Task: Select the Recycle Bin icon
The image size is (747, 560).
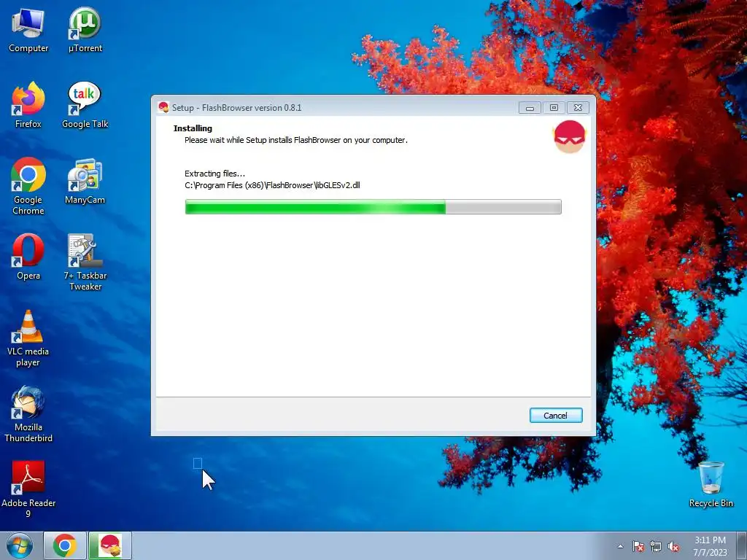Action: [x=711, y=485]
